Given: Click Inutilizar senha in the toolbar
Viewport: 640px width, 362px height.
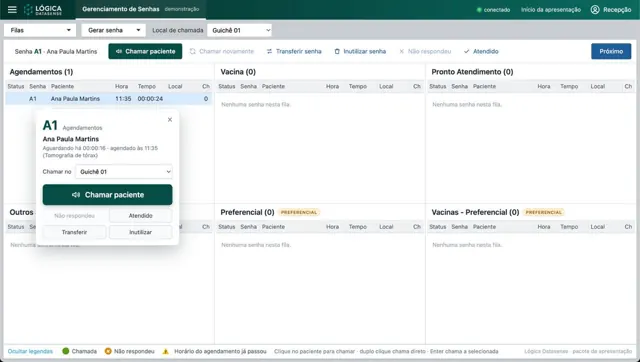Looking at the screenshot, I should pyautogui.click(x=360, y=51).
